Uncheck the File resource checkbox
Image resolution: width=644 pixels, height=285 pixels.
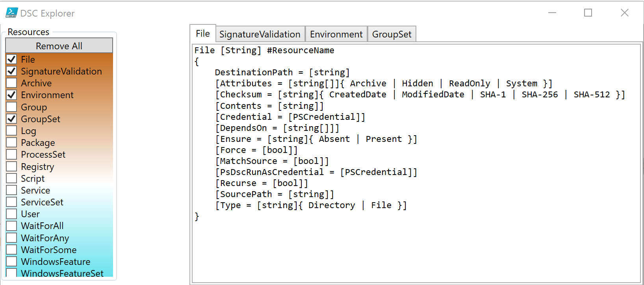11,59
